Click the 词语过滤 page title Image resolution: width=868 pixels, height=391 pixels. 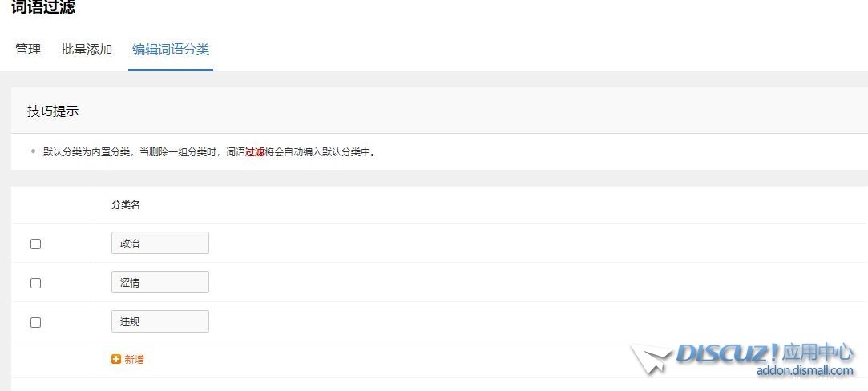(x=43, y=6)
